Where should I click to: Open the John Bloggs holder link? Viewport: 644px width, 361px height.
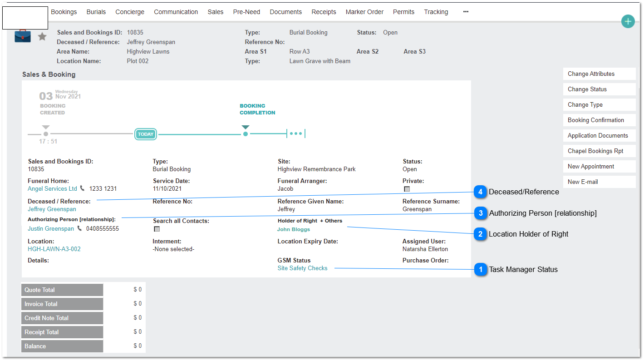pos(294,230)
